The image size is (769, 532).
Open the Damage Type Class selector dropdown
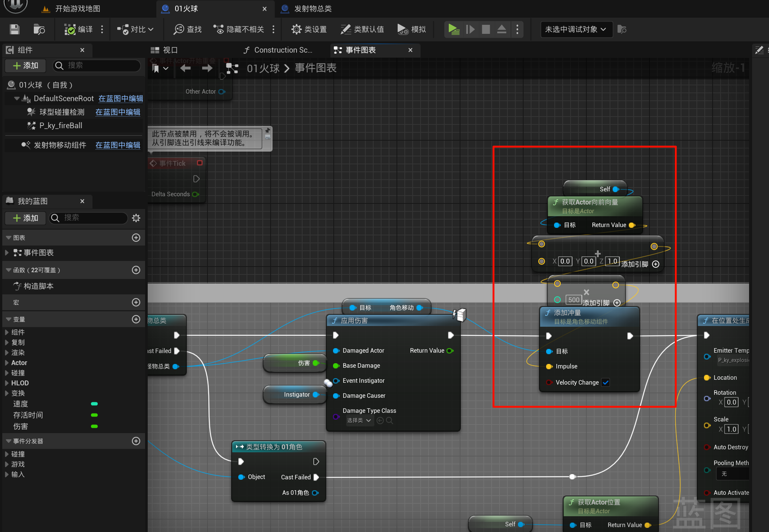(x=359, y=420)
